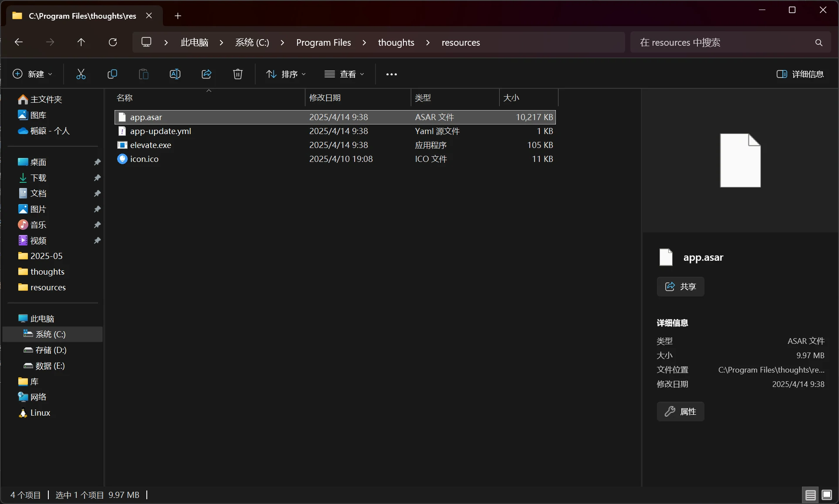Click the 属性 properties button

(x=680, y=411)
